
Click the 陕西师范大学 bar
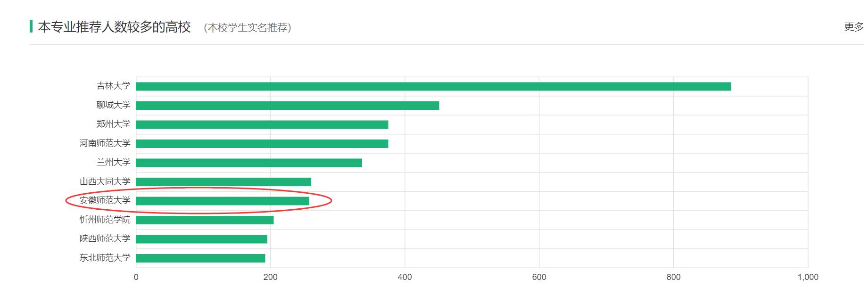[x=201, y=239]
